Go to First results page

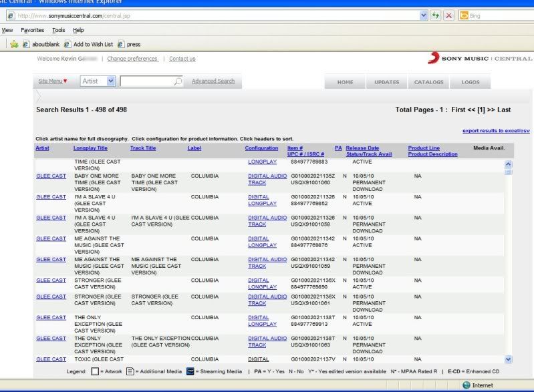click(458, 110)
